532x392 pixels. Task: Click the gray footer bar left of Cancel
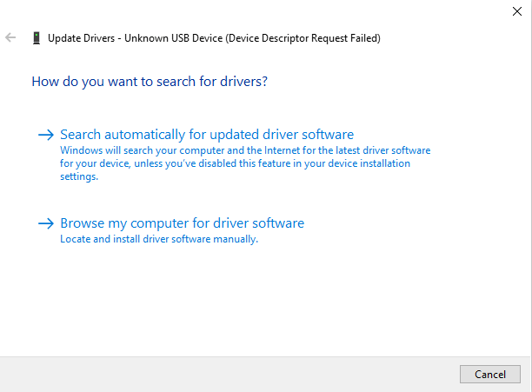(226, 374)
